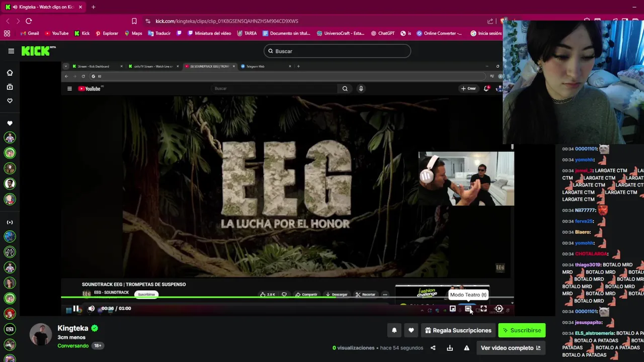This screenshot has width=644, height=362.
Task: Open mini player mode in Kick player
Action: point(452,309)
